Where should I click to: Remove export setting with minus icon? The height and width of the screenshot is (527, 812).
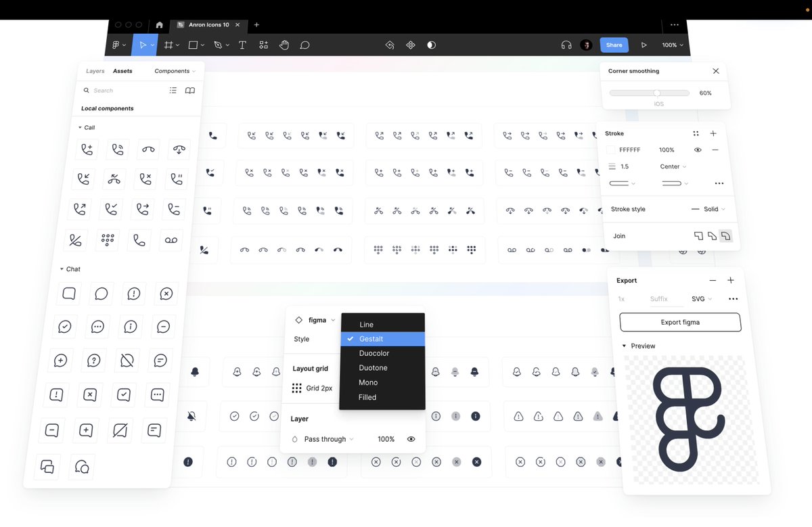click(x=713, y=280)
